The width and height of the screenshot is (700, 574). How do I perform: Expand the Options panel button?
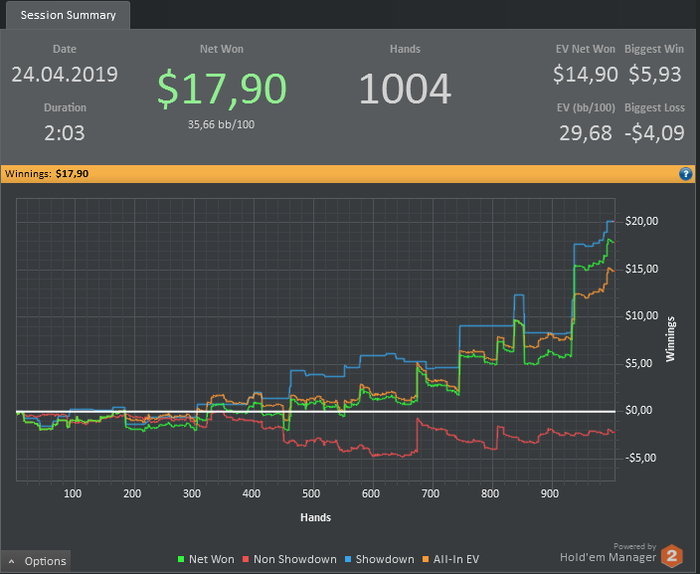click(36, 561)
